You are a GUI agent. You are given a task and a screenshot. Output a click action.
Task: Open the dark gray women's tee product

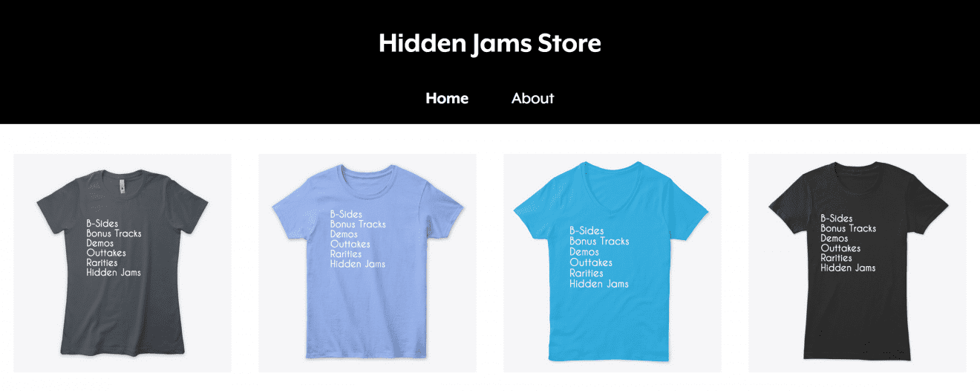point(122,263)
